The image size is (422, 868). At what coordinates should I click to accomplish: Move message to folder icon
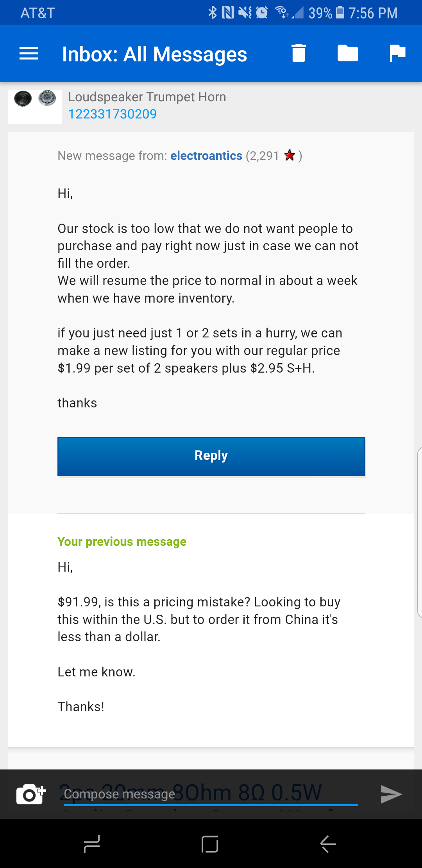click(348, 53)
